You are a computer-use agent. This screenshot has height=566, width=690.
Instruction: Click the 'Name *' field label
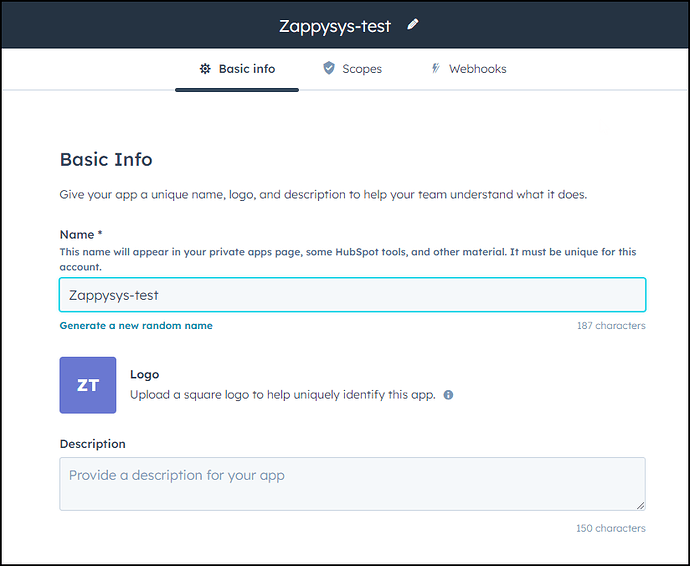(x=81, y=235)
